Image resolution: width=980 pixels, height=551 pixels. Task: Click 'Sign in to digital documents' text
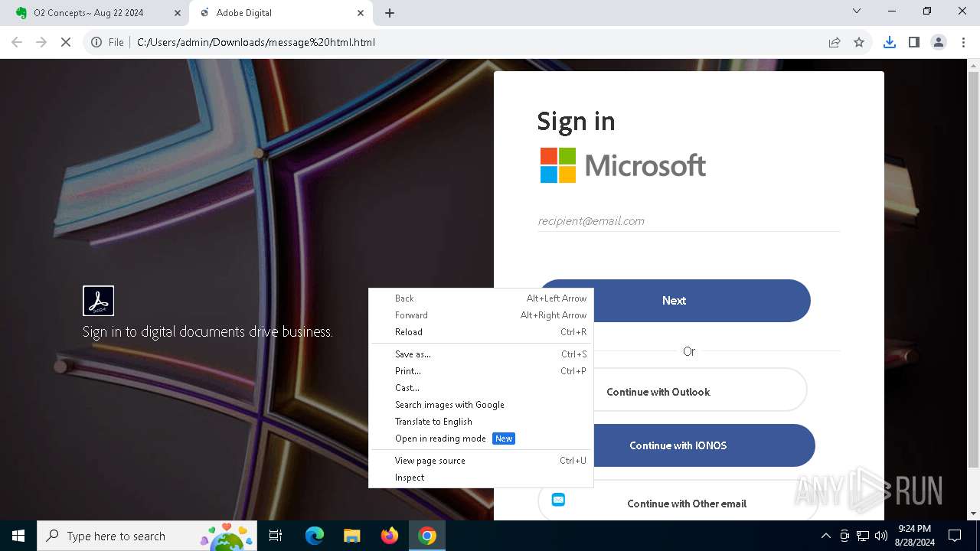point(207,332)
